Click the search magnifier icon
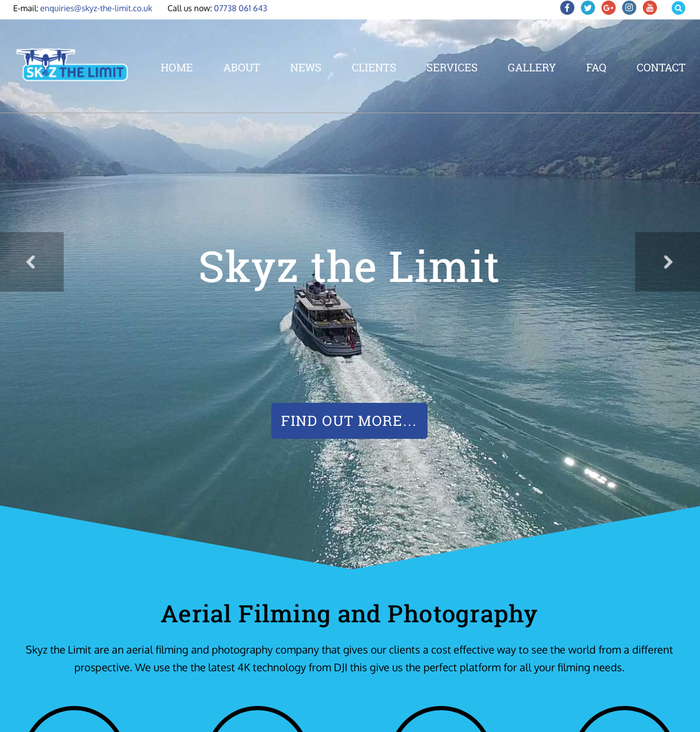 tap(678, 8)
